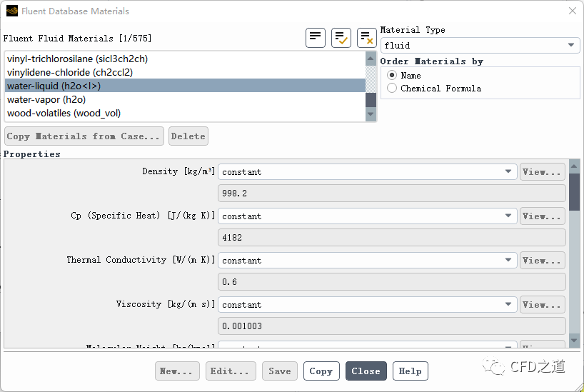The width and height of the screenshot is (584, 392).
Task: Click the toggle-list-selection icon above materials list
Action: point(315,38)
